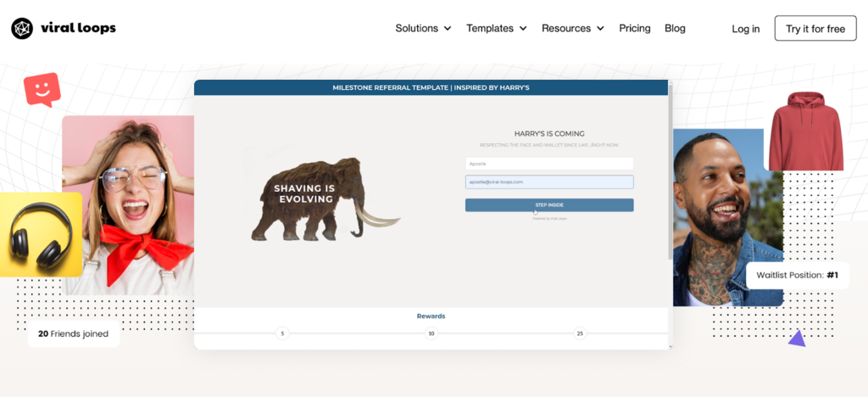Click the HARRY'S IS COMING heading

click(549, 133)
